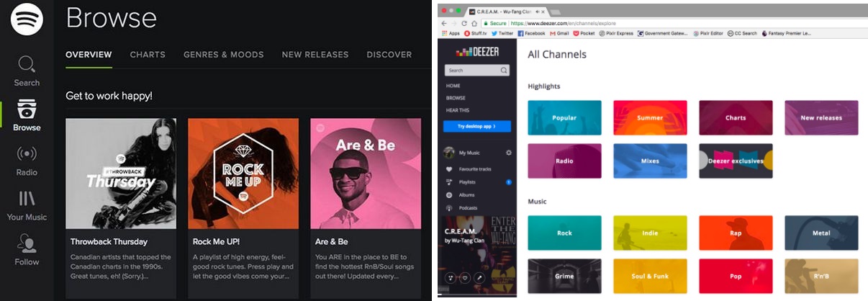The image size is (868, 301).
Task: Open the Pixlr Express bookmark
Action: point(617,33)
